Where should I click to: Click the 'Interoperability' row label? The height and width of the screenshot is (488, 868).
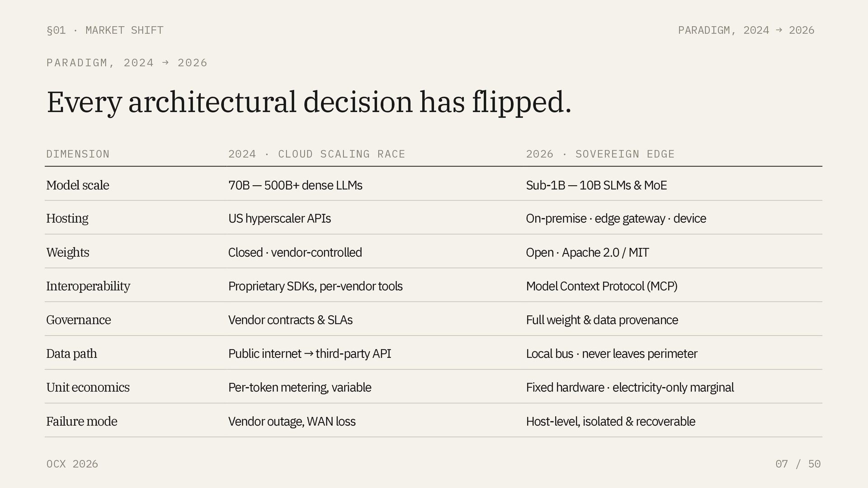pos(88,286)
